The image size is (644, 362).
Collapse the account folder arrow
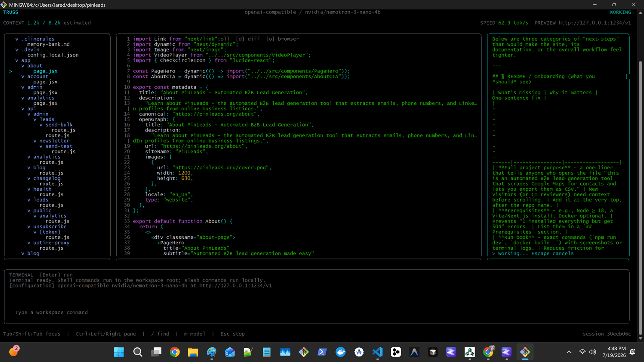pyautogui.click(x=23, y=77)
